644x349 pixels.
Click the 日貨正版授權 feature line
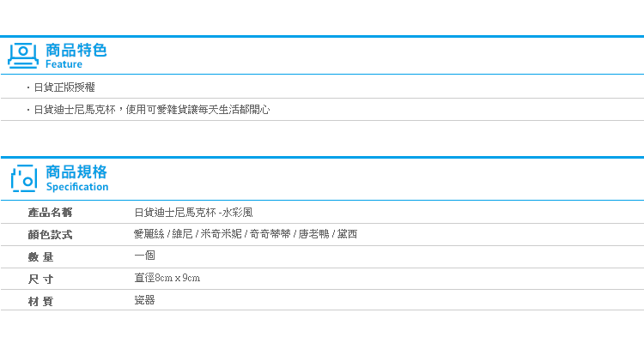[x=64, y=87]
